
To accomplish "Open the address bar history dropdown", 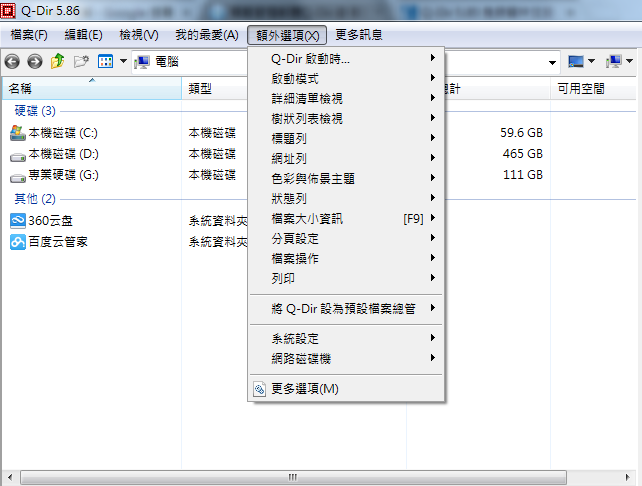I will [552, 63].
